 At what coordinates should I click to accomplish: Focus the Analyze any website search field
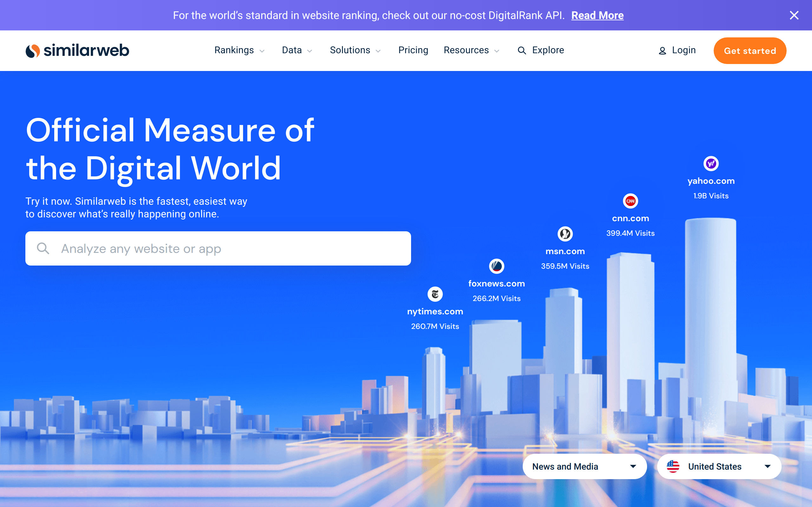click(x=218, y=248)
